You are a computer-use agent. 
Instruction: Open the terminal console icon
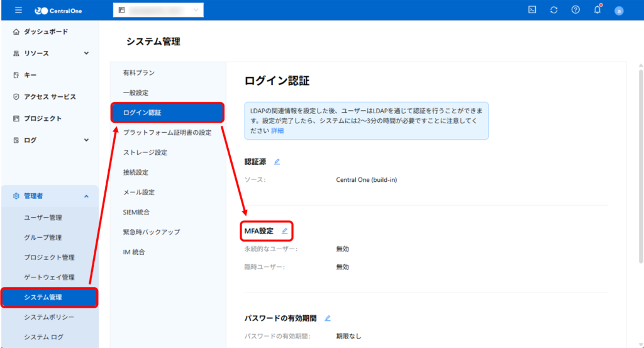[x=532, y=10]
